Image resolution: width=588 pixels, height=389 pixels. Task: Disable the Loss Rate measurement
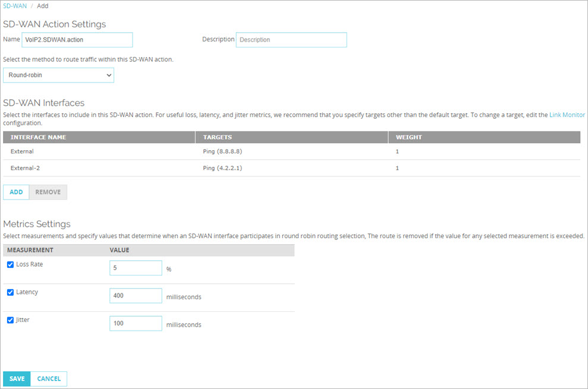coord(10,264)
